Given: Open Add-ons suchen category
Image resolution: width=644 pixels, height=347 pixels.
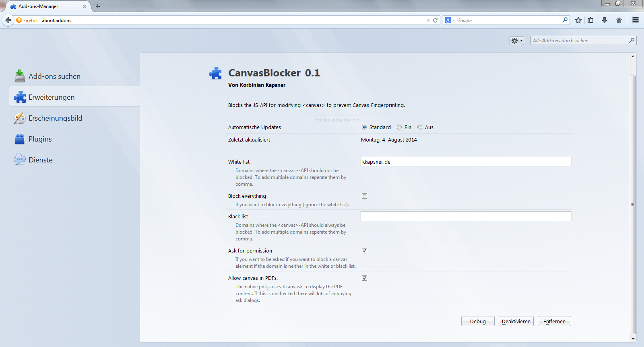Looking at the screenshot, I should [74, 76].
